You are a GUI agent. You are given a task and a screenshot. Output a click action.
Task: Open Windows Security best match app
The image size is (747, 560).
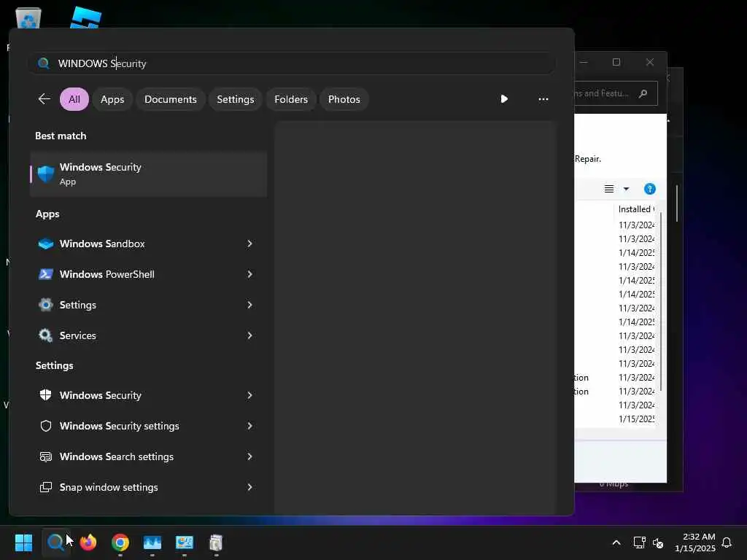point(148,174)
